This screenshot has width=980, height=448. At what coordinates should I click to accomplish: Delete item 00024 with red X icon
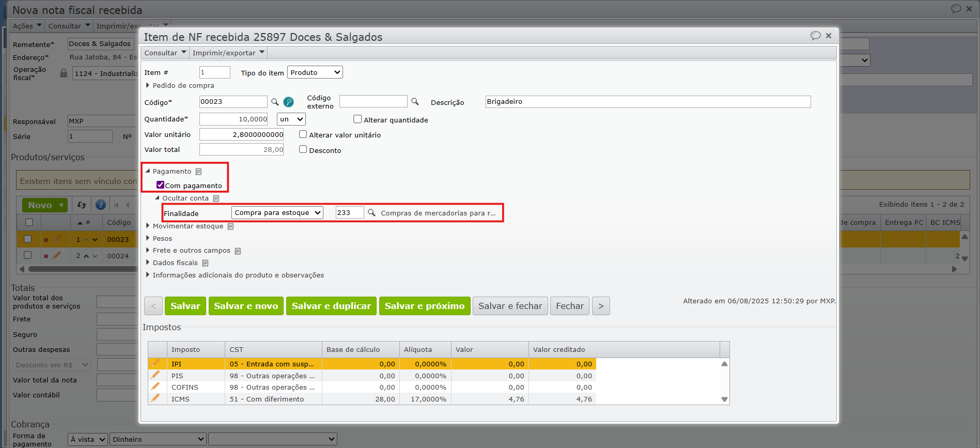tap(46, 256)
